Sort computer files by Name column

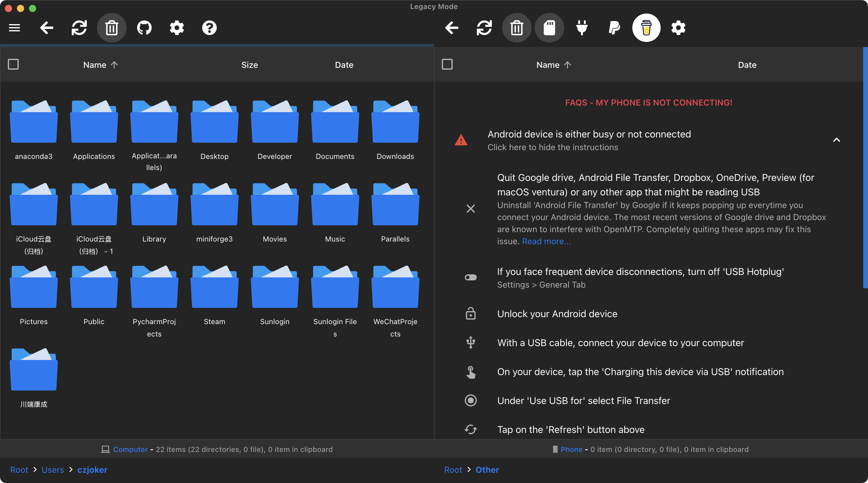pyautogui.click(x=95, y=65)
